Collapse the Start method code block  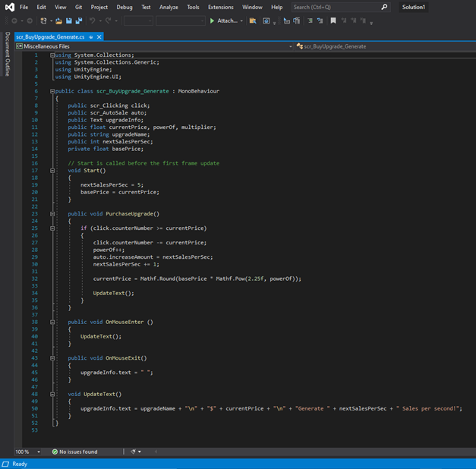[52, 171]
